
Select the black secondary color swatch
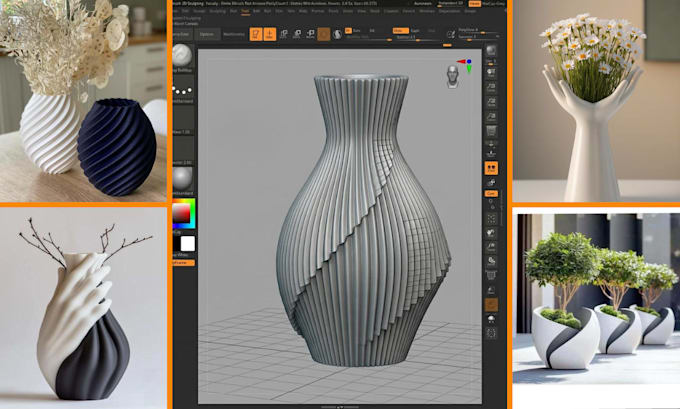pos(176,244)
